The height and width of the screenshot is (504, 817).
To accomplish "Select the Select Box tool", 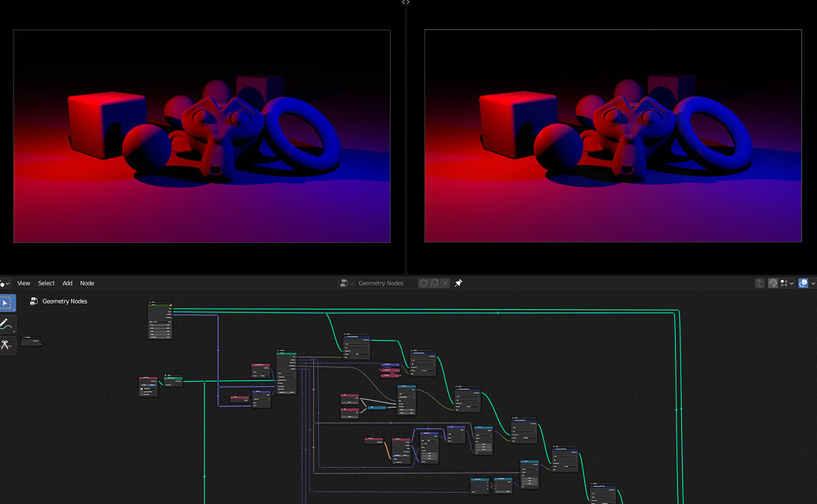I will click(7, 303).
